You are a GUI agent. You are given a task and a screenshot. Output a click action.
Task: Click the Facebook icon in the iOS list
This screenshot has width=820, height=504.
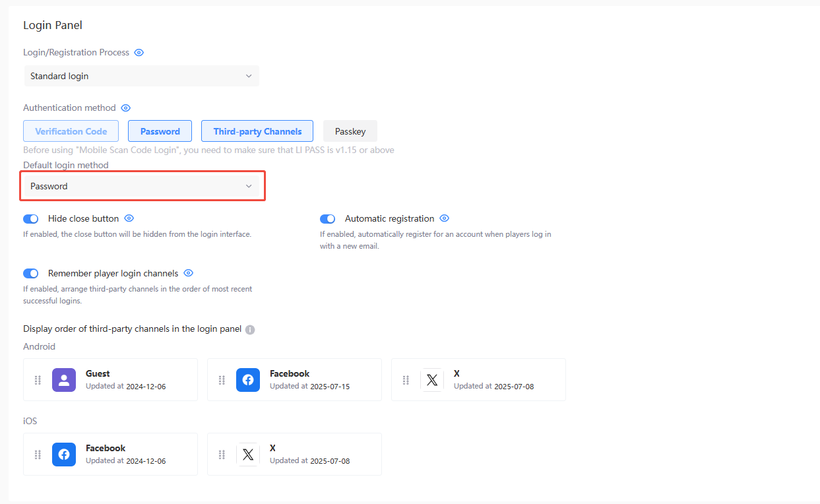(x=64, y=454)
